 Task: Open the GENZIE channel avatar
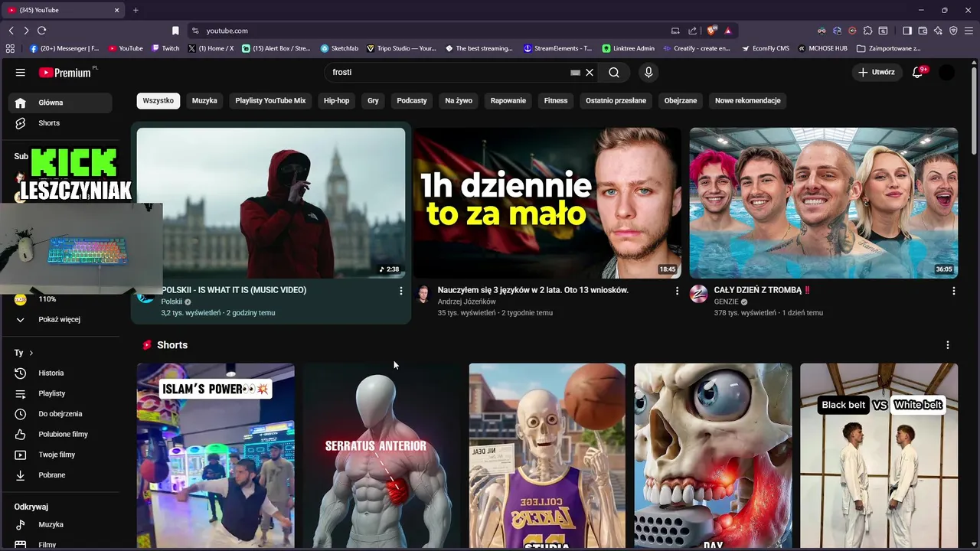(x=699, y=295)
